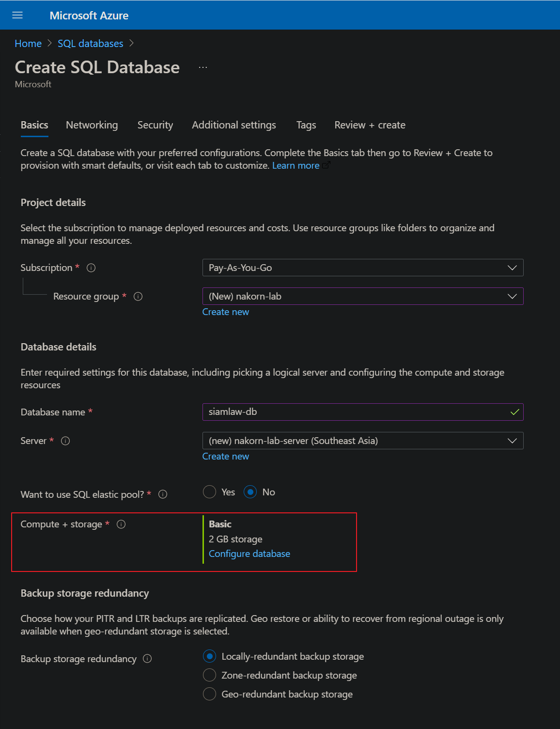Open the Review + create tab
This screenshot has width=560, height=729.
(x=370, y=125)
